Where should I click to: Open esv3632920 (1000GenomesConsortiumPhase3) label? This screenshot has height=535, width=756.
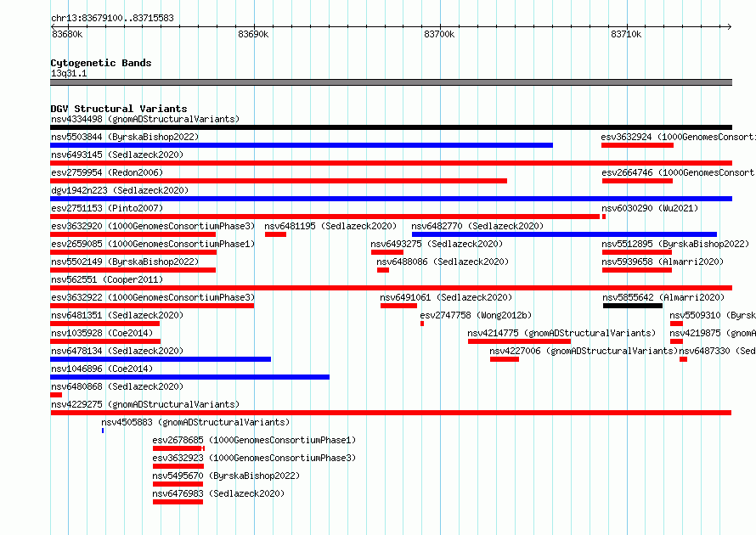click(x=153, y=226)
